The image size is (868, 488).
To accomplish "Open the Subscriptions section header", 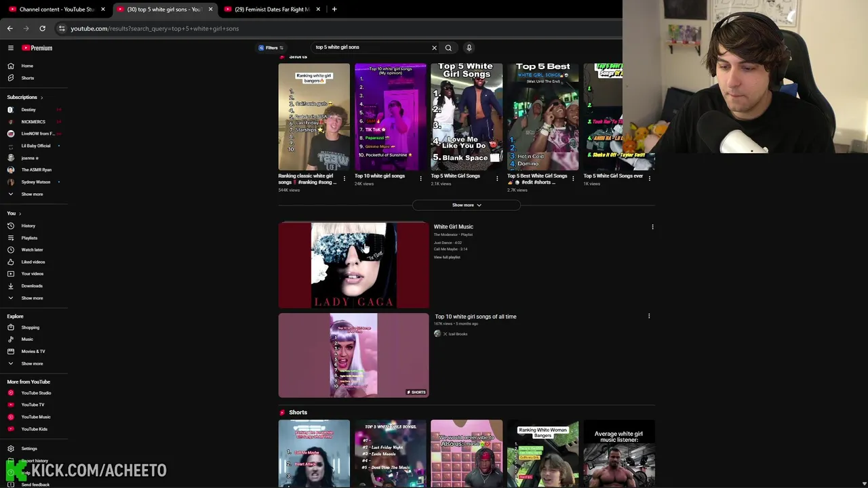I will (25, 97).
